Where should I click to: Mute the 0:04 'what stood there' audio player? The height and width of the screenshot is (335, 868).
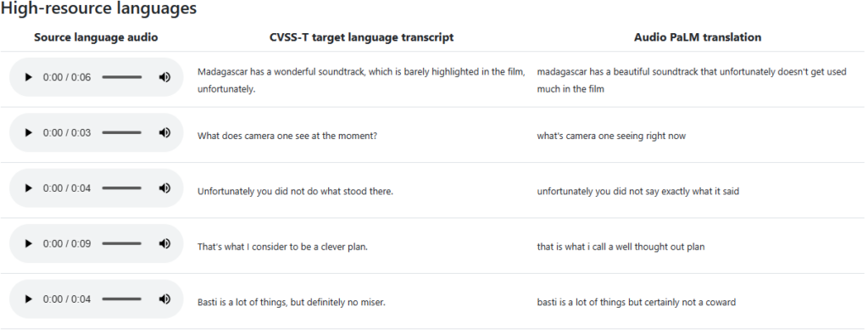(x=164, y=188)
